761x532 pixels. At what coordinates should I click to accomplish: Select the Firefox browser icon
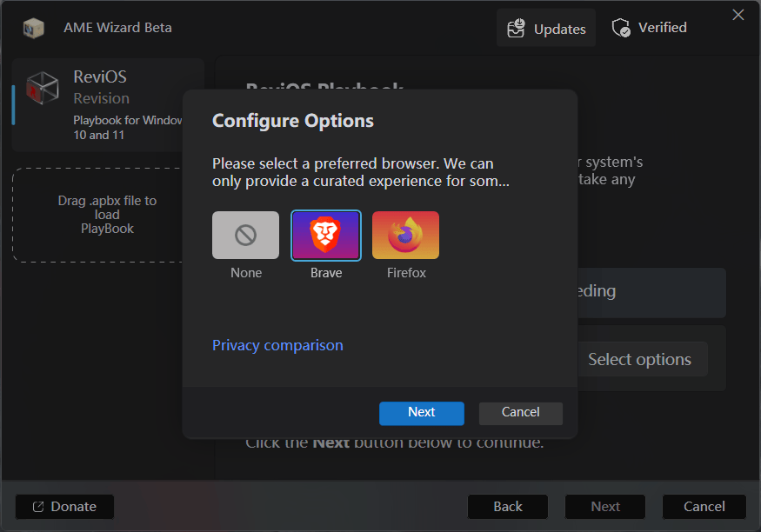pos(405,235)
